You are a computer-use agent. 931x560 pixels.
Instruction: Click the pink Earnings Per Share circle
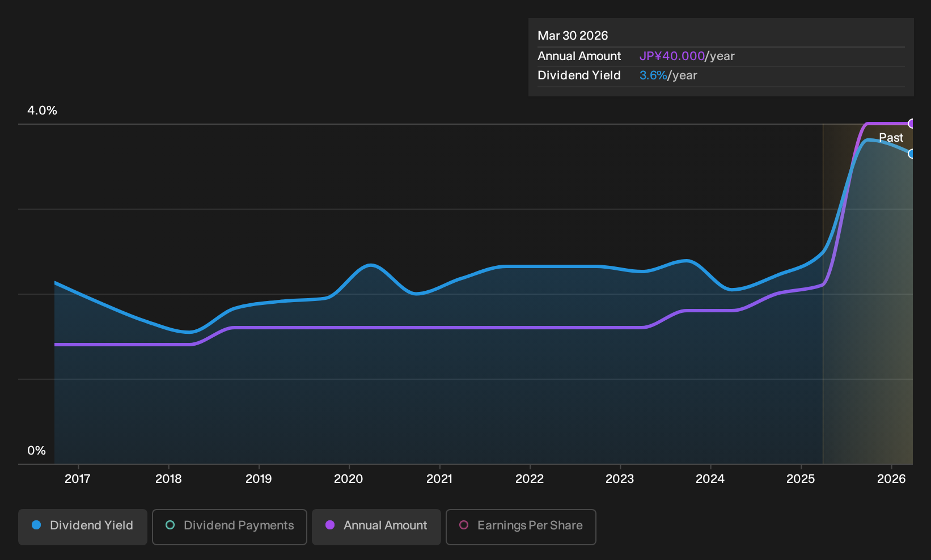coord(464,525)
